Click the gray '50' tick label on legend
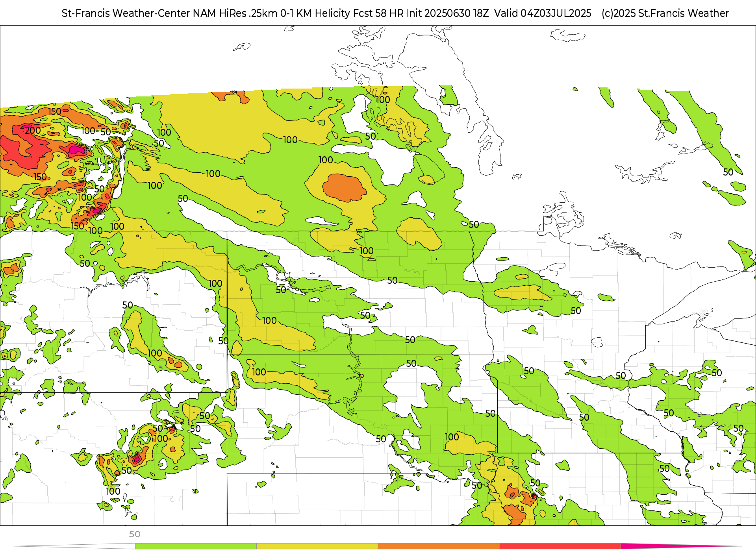Viewport: 756px width, 551px height. tap(135, 534)
